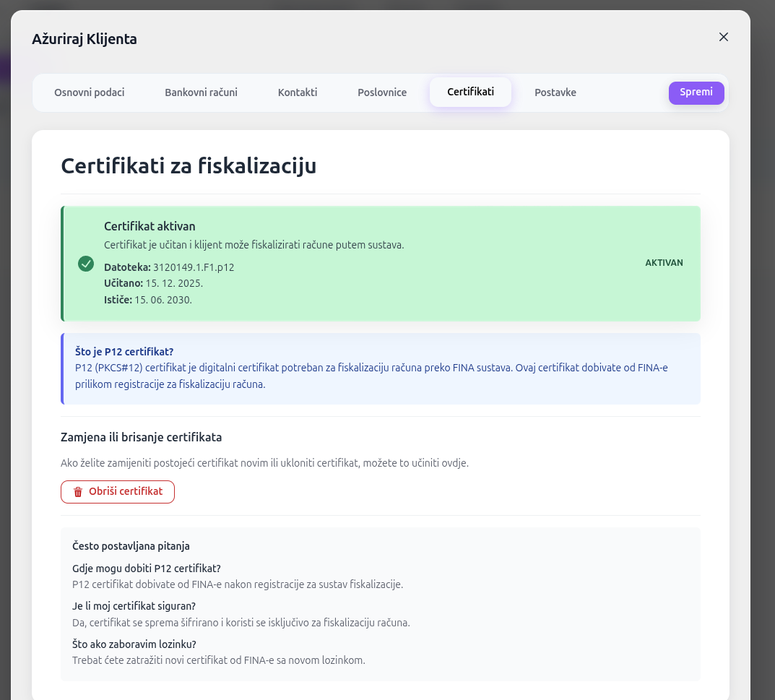Select the Poslovnice tab

click(382, 92)
